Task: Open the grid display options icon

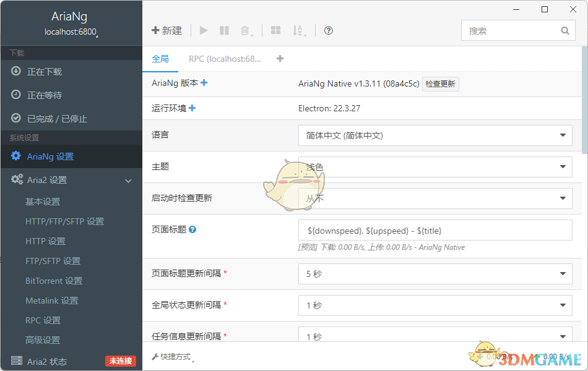Action: [x=275, y=30]
